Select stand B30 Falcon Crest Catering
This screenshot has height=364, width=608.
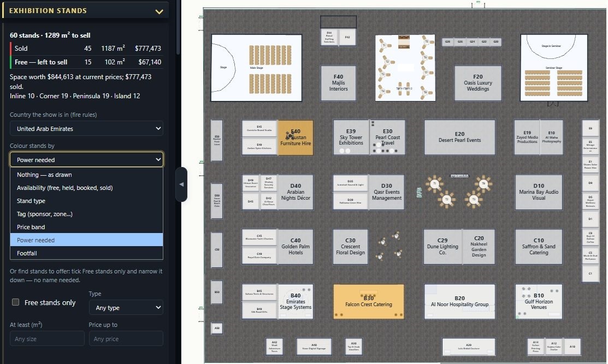click(368, 301)
